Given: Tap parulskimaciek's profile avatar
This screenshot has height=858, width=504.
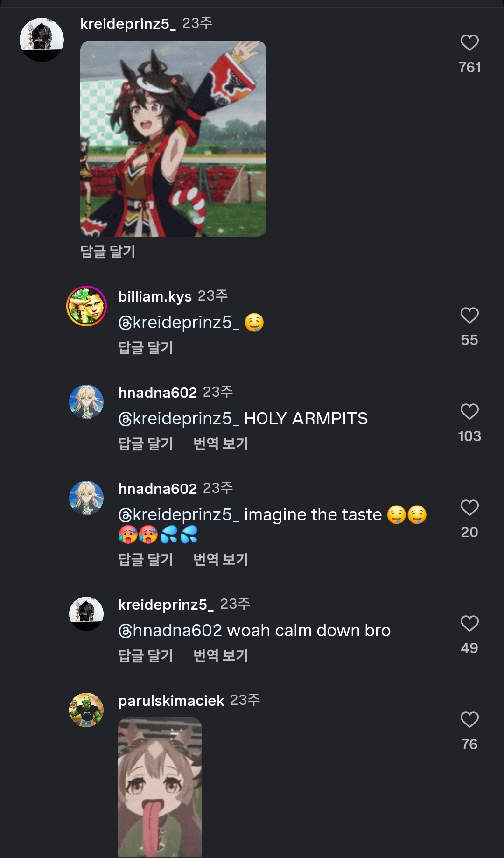Looking at the screenshot, I should click(x=86, y=710).
